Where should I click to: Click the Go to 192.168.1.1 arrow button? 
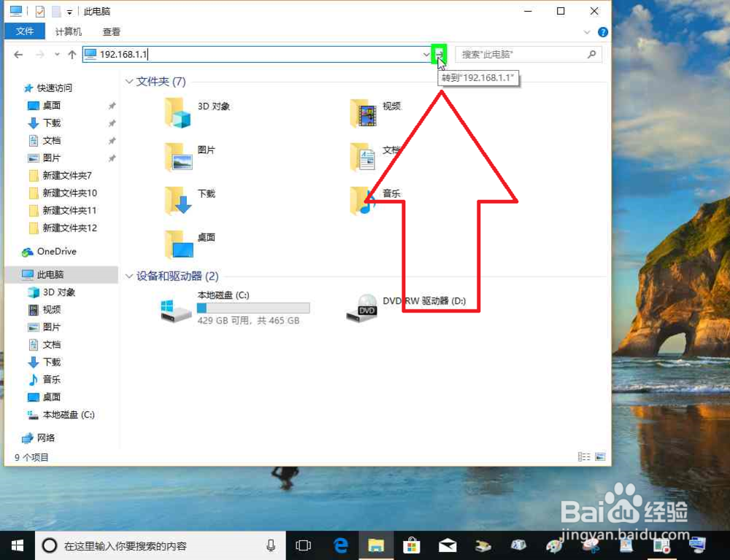tap(439, 54)
